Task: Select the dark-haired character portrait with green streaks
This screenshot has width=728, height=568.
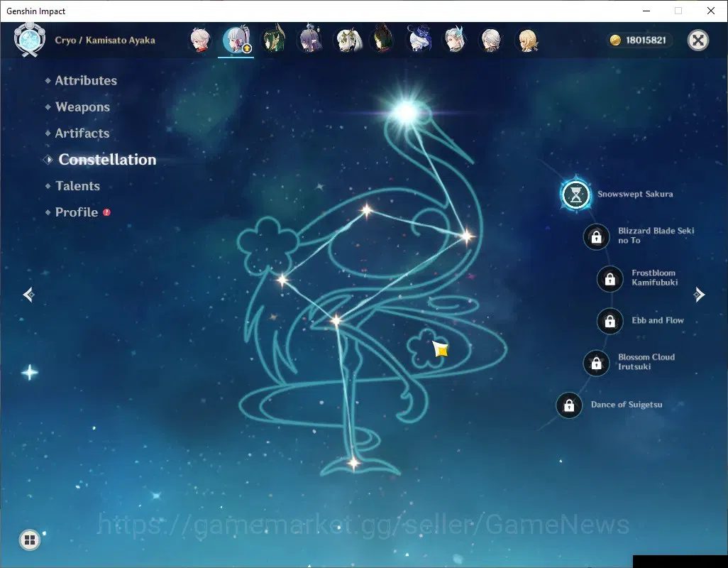Action: point(383,40)
